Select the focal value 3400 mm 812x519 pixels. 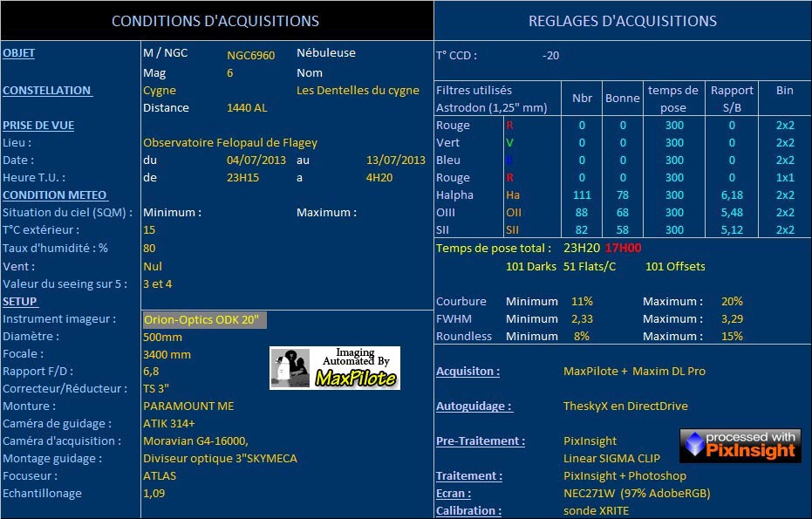pos(167,355)
